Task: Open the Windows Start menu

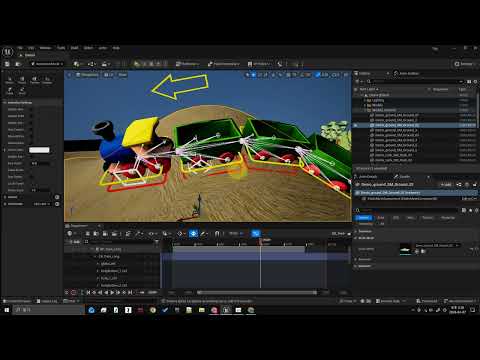Action: (x=6, y=310)
